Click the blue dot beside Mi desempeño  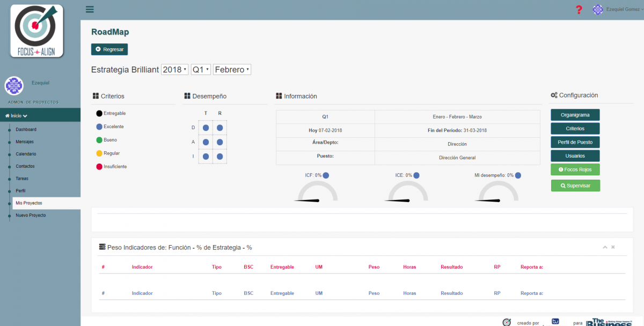[x=518, y=175]
